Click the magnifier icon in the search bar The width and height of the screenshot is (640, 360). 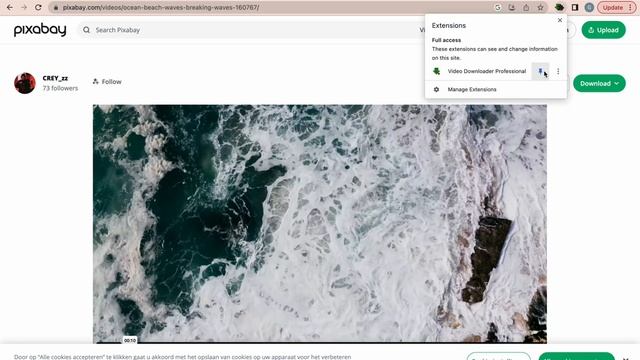87,30
